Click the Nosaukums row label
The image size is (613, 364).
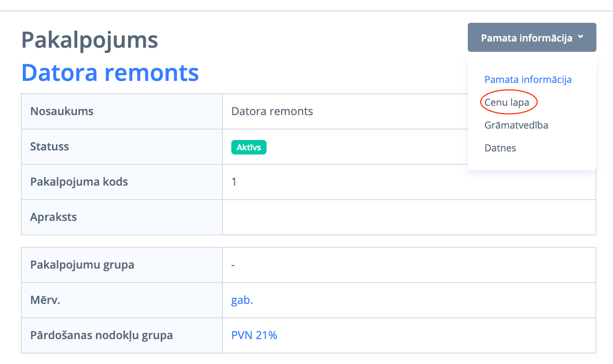coord(62,111)
